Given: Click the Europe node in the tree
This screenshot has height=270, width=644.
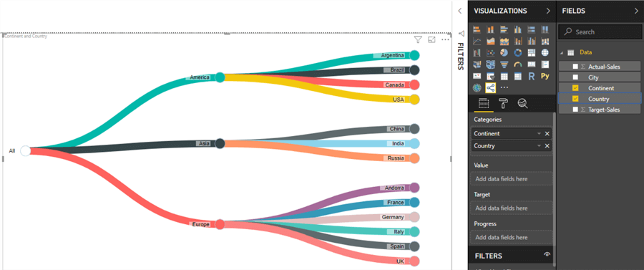Looking at the screenshot, I should pyautogui.click(x=220, y=224).
